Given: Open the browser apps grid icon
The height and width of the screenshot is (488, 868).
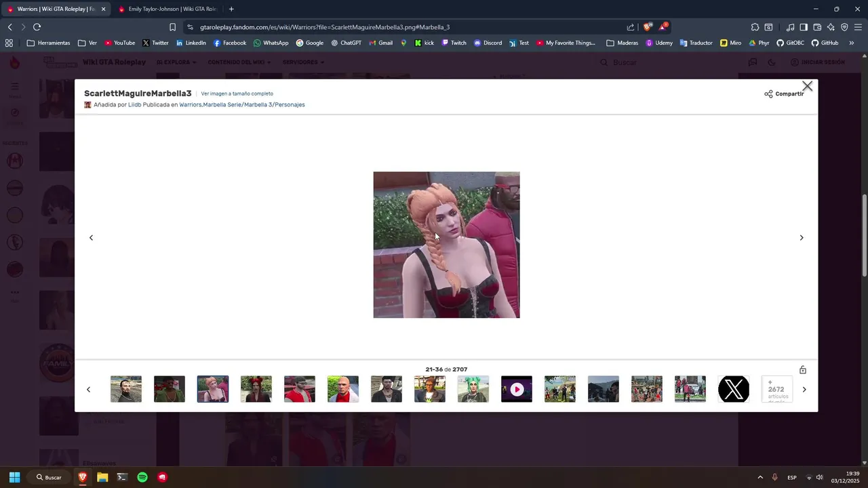Looking at the screenshot, I should (x=9, y=43).
